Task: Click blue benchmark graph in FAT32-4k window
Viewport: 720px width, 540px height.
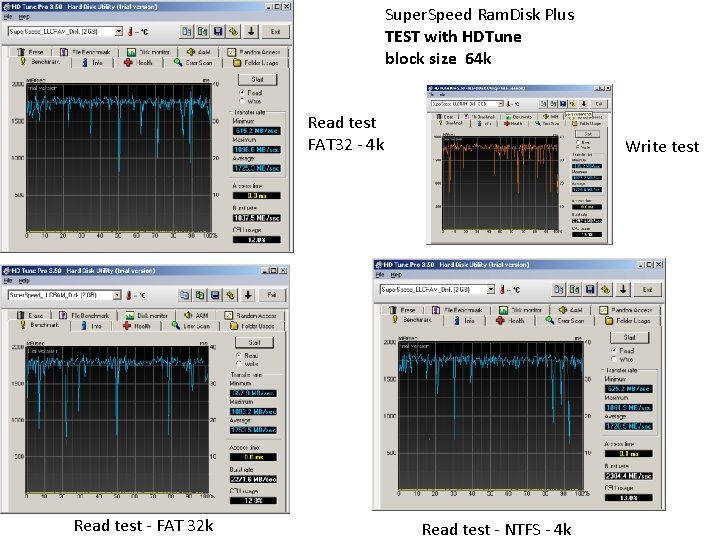Action: pos(119,157)
